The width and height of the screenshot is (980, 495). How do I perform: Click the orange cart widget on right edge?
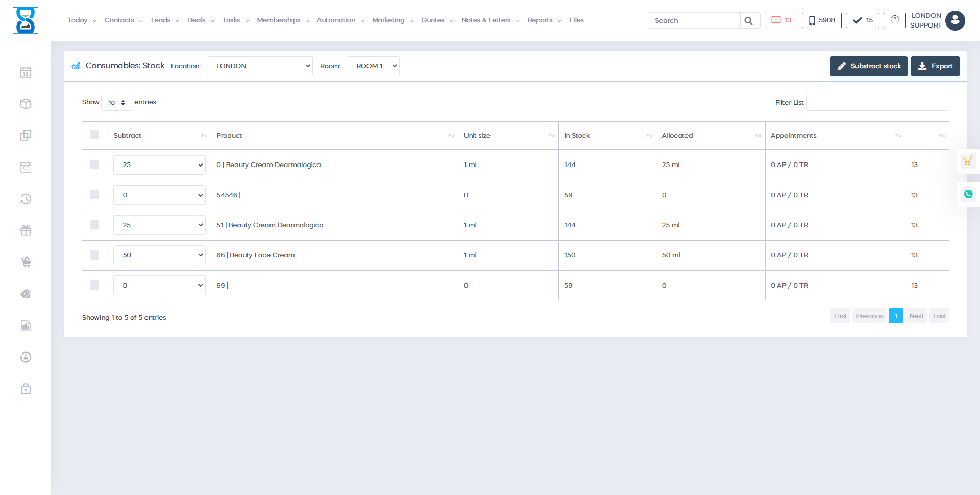coord(968,161)
